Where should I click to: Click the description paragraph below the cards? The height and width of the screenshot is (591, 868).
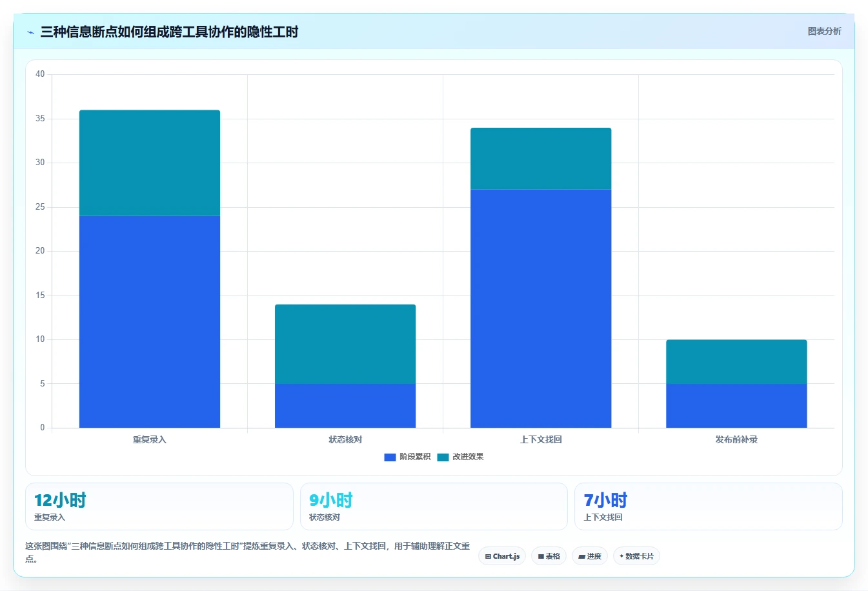point(248,552)
